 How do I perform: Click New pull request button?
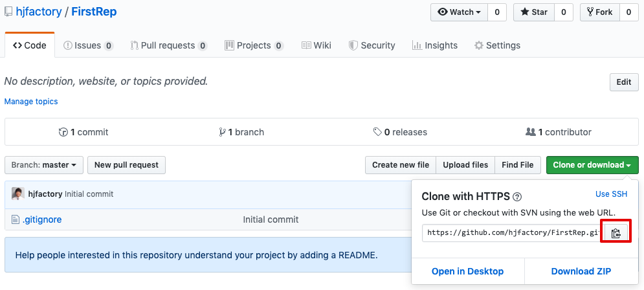point(126,165)
